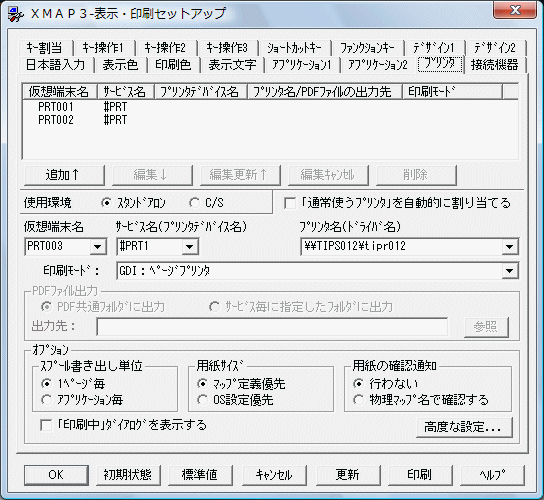This screenshot has width=544, height=500.
Task: Select 1ページ毎 spool unit
Action: point(73,384)
